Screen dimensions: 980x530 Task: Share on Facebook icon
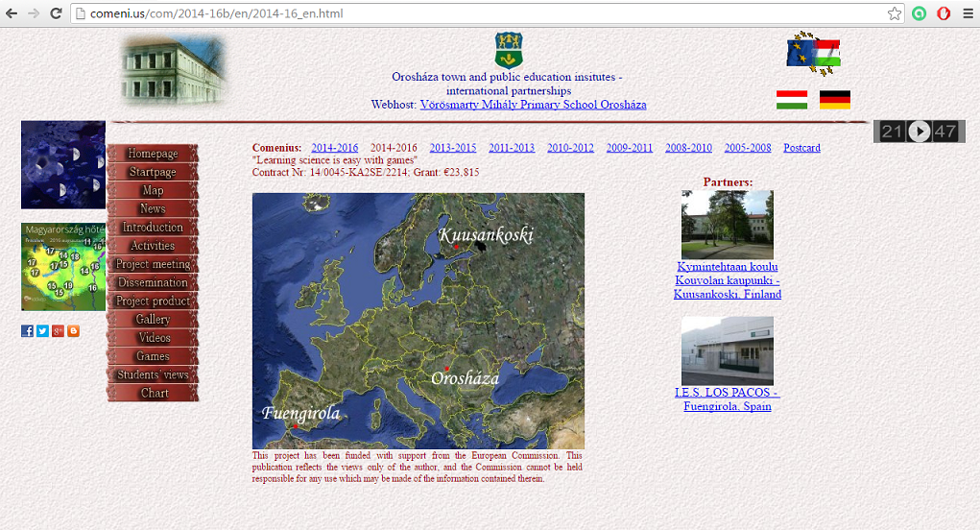tap(27, 331)
